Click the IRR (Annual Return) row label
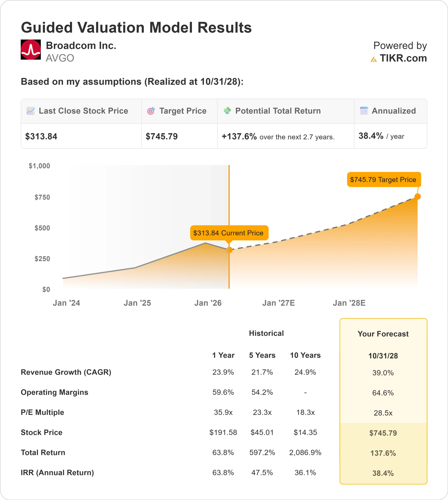This screenshot has width=448, height=500. pos(57,472)
